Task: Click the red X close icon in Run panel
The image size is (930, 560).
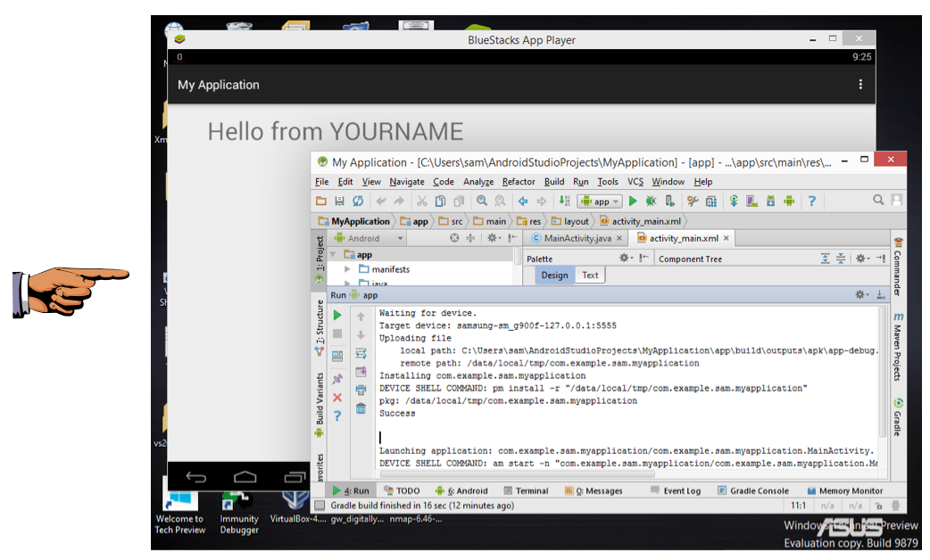Action: tap(337, 398)
